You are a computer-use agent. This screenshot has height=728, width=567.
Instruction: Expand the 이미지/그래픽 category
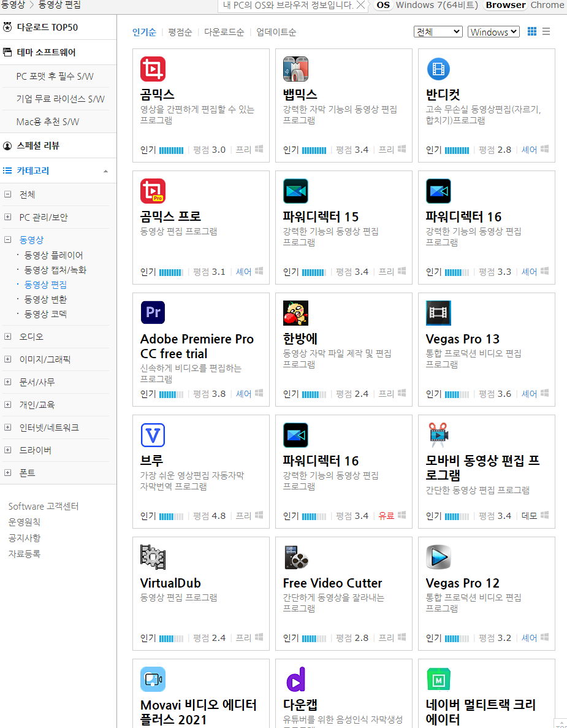7,359
